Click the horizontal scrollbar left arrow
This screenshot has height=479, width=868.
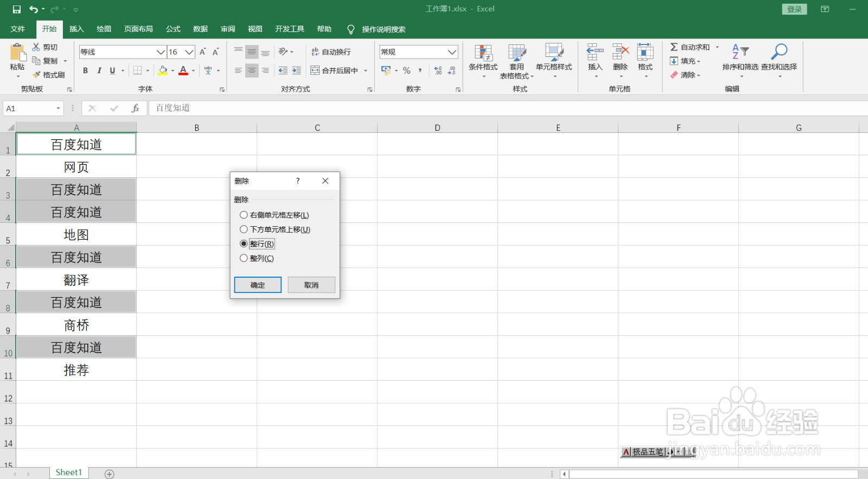564,474
